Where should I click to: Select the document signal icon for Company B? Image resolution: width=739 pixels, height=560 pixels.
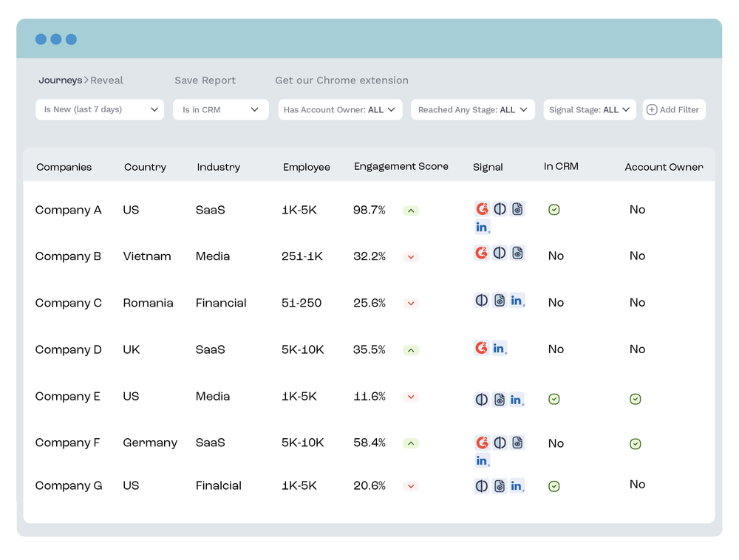[x=517, y=253]
